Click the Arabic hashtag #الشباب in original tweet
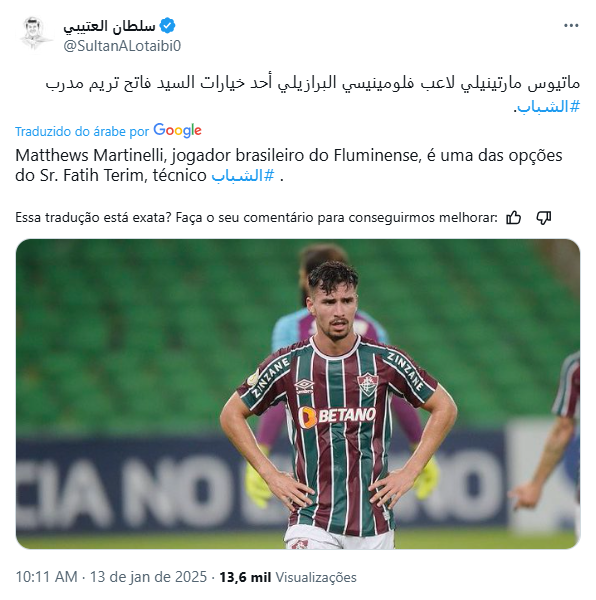596x600 pixels. click(547, 107)
